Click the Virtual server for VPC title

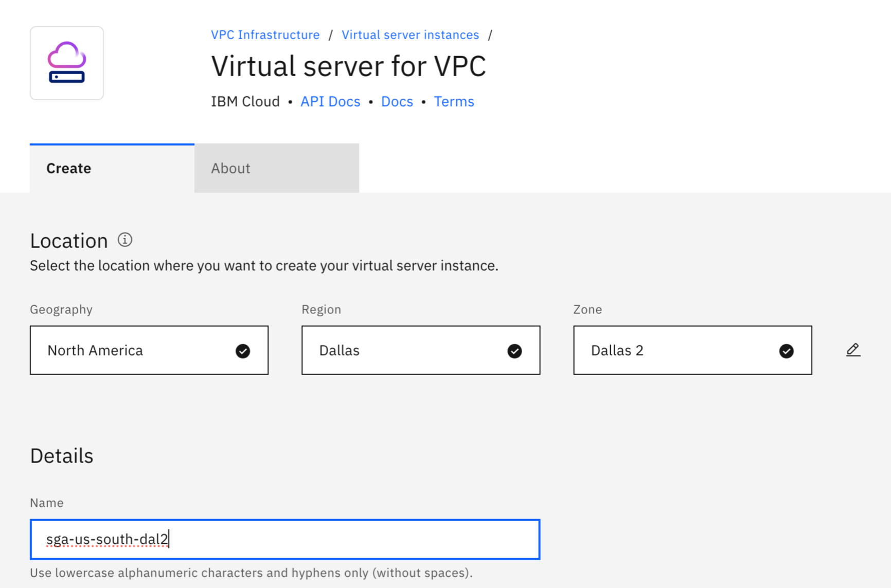[348, 66]
